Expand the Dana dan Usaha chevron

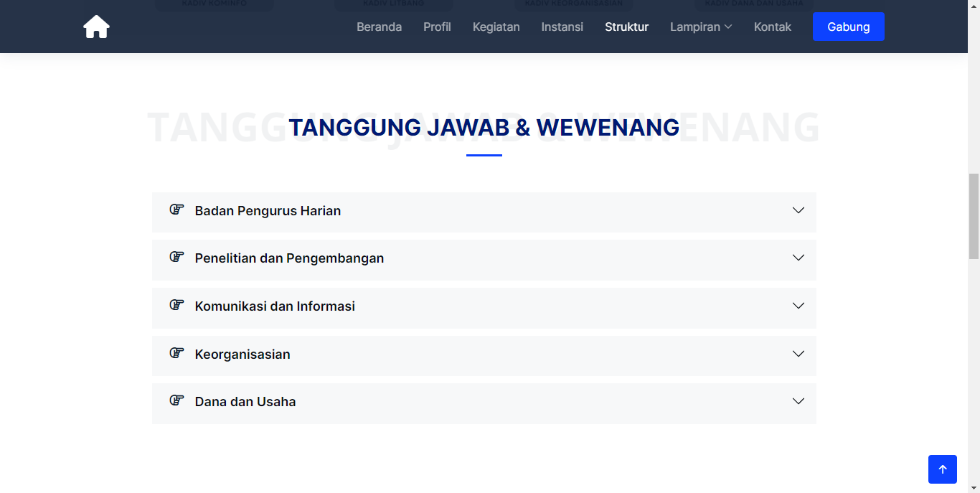pyautogui.click(x=798, y=401)
